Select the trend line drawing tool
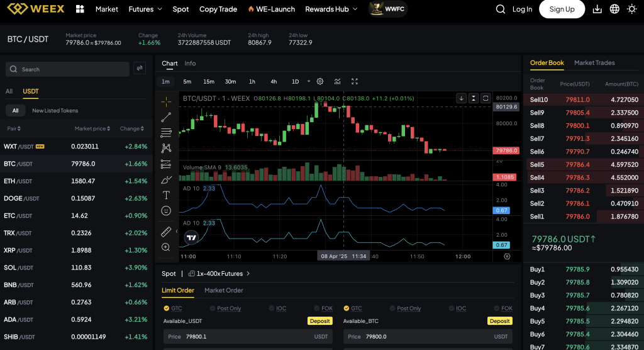 pos(166,117)
